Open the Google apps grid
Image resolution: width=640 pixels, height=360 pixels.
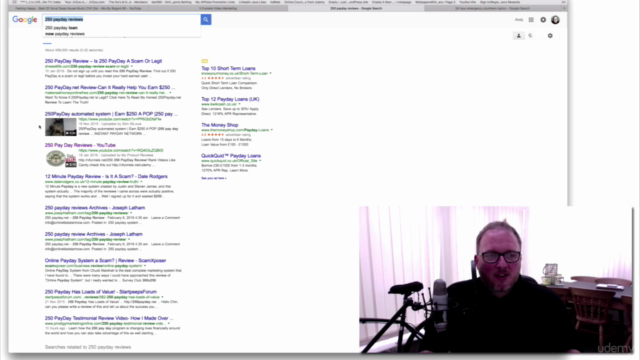pos(531,20)
